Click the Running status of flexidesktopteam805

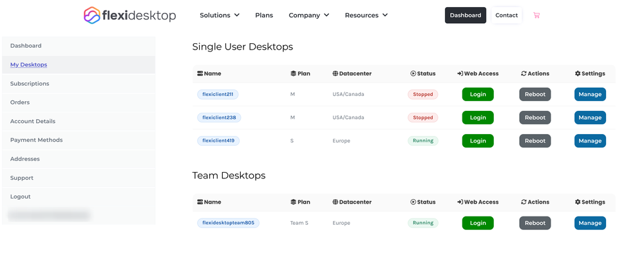tap(423, 223)
